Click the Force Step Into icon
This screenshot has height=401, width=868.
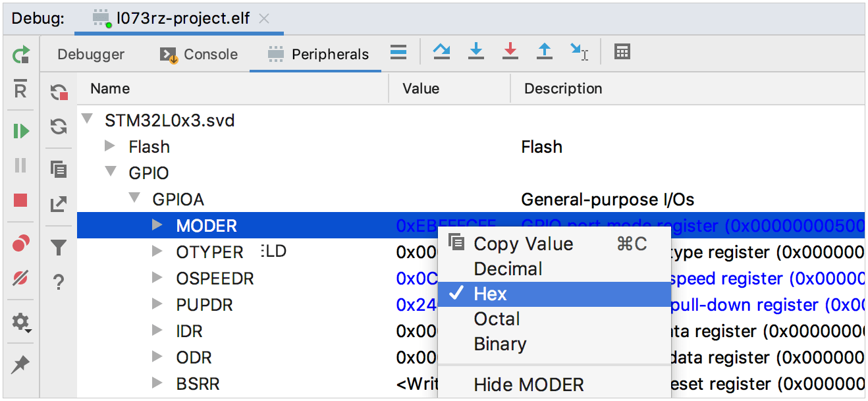pyautogui.click(x=510, y=53)
